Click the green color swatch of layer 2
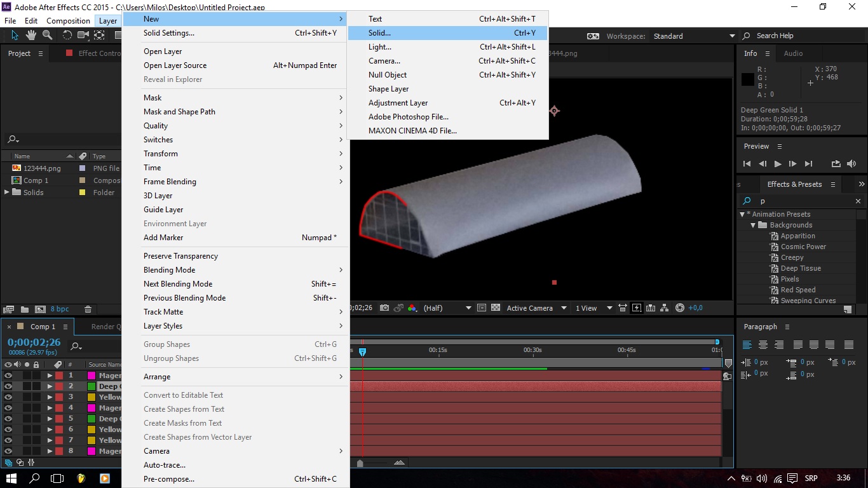The height and width of the screenshot is (488, 868). [x=92, y=386]
